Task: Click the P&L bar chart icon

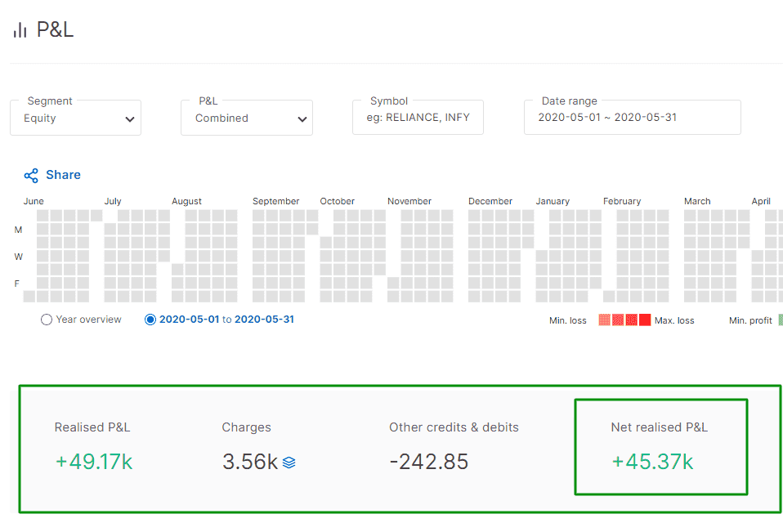Action: (20, 30)
